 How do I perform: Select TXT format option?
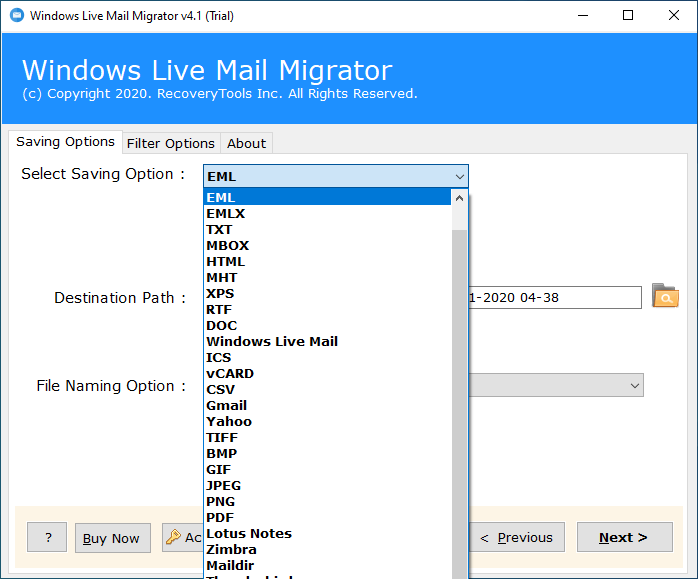coord(327,230)
